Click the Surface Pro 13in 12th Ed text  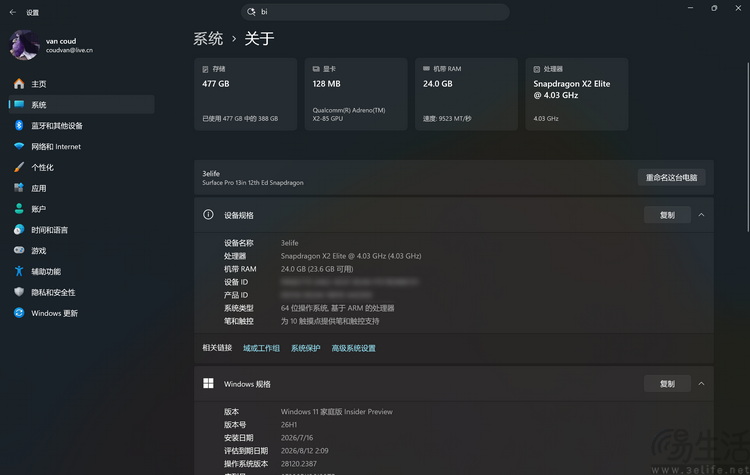[x=253, y=183]
